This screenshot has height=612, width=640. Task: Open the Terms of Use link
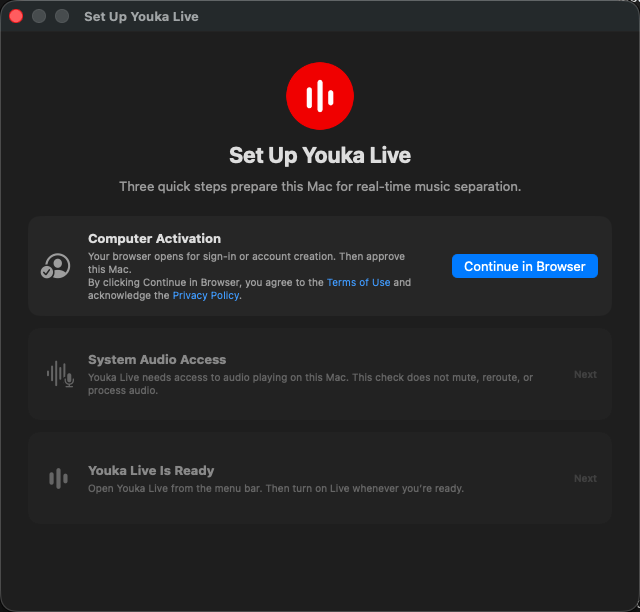coord(358,283)
